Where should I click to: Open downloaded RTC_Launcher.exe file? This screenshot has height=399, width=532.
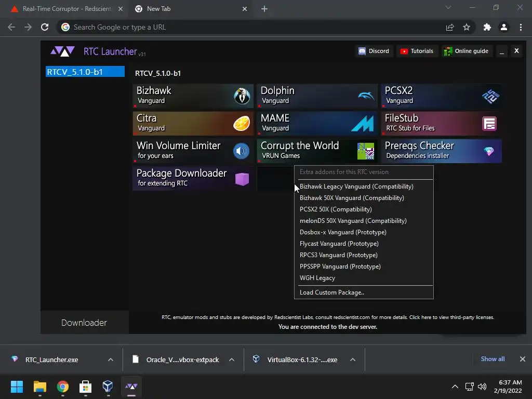[51, 360]
